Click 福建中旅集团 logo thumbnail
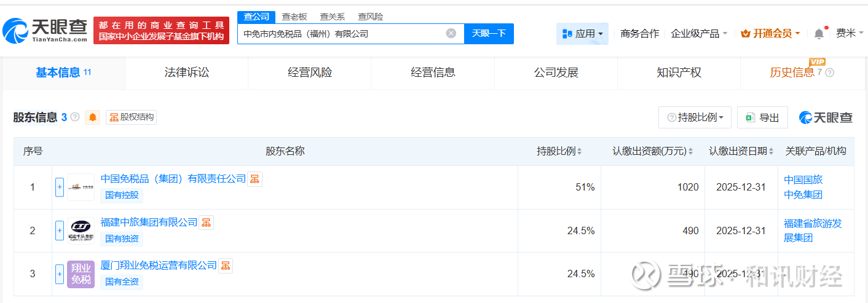Screen dimensions: 868x303 tap(81, 230)
